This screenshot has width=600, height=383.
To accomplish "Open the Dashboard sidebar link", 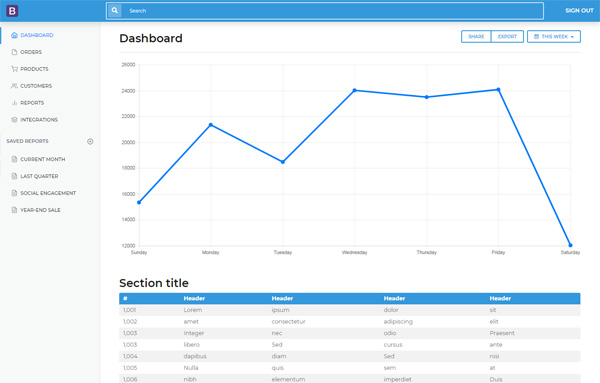I will coord(37,35).
